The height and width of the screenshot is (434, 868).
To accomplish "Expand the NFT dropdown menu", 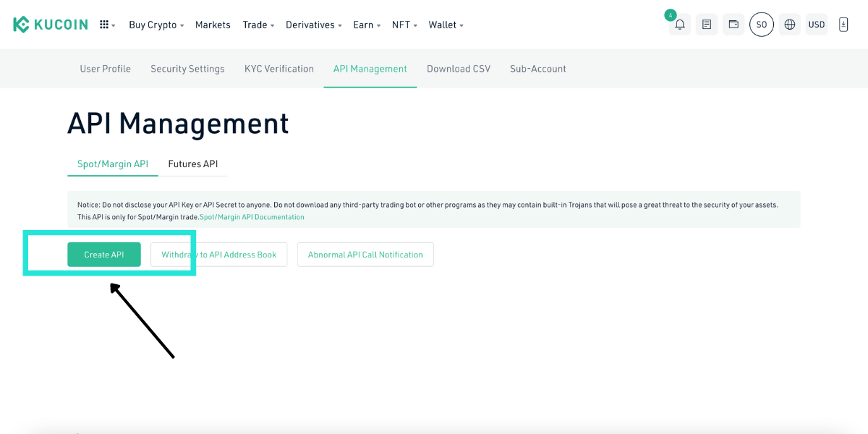I will pos(404,25).
